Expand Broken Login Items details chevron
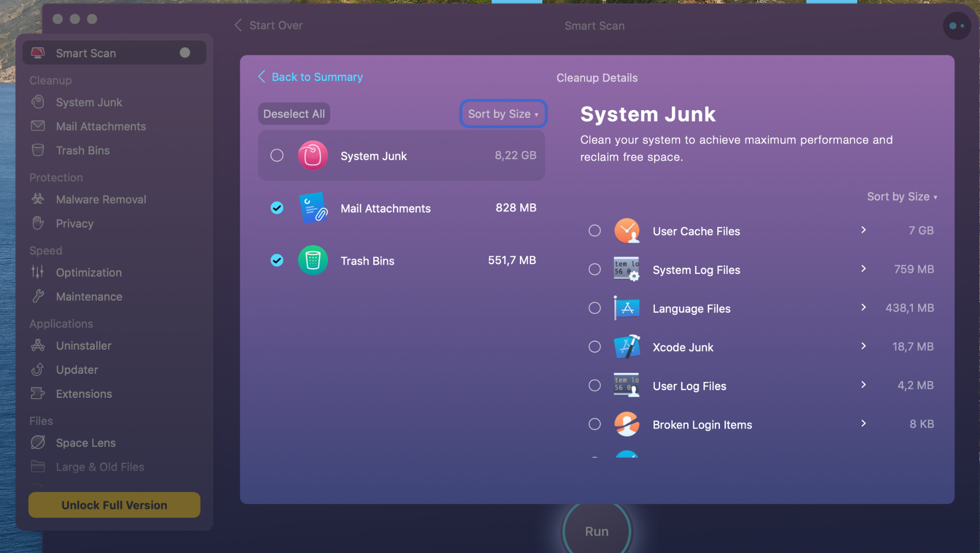Image resolution: width=980 pixels, height=553 pixels. [863, 423]
